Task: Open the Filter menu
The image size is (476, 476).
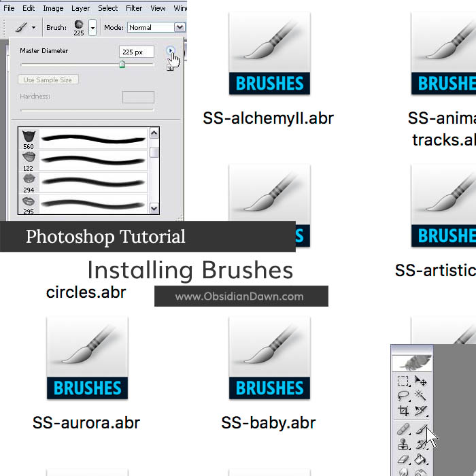Action: click(x=134, y=8)
